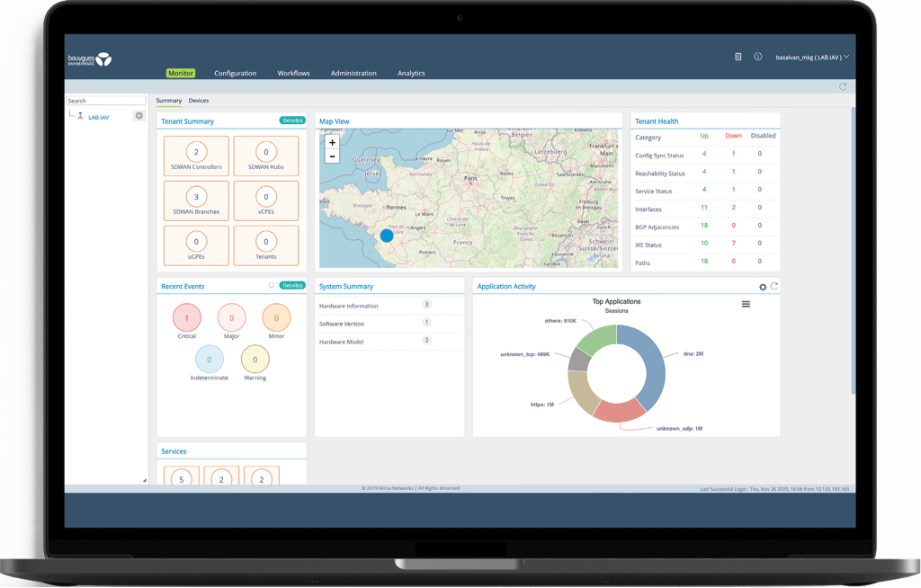Click the sidebar resize handle corner
Viewport: 921px width, 588px height.
point(145,480)
